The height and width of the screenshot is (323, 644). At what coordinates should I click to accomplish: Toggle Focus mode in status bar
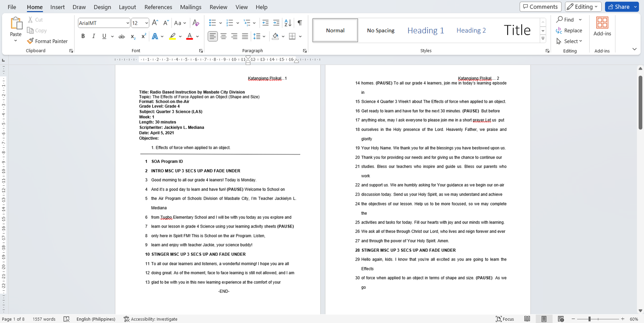click(x=505, y=319)
